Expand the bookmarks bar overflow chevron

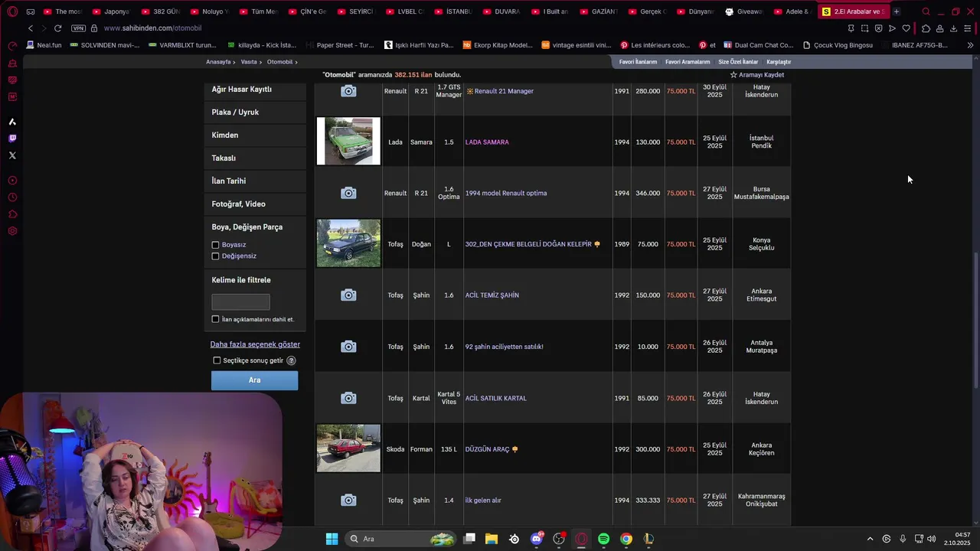click(970, 45)
